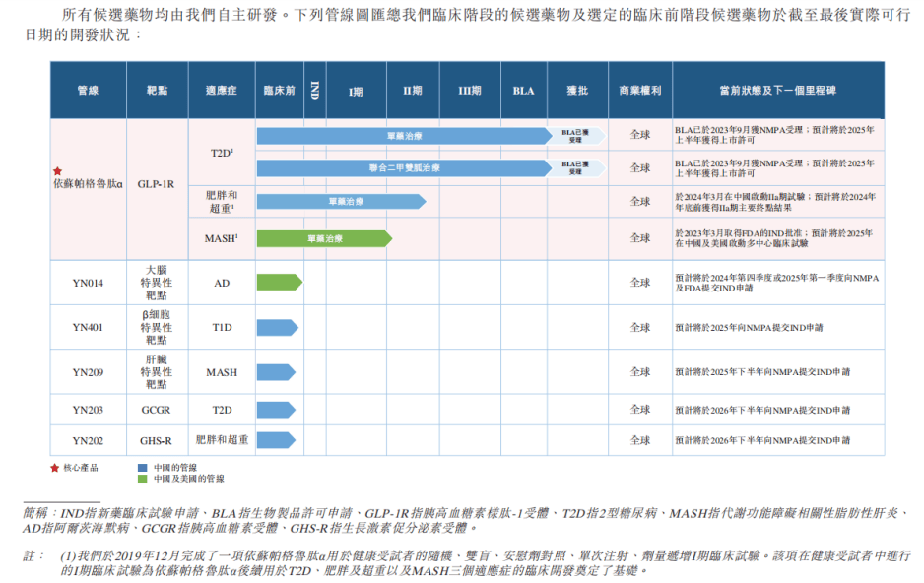Click the YN014 pipeline cell
This screenshot has width=924, height=583.
tap(88, 283)
